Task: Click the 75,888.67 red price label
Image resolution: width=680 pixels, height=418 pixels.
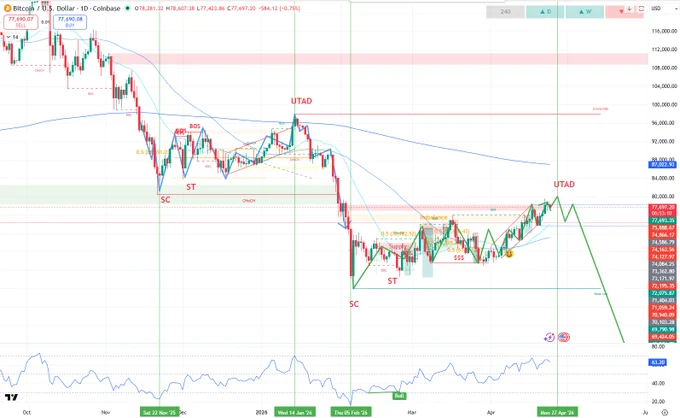Action: click(663, 228)
